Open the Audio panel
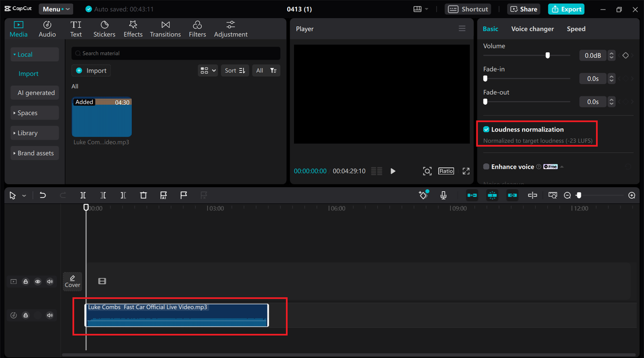Viewport: 644px width, 358px height. (x=47, y=29)
